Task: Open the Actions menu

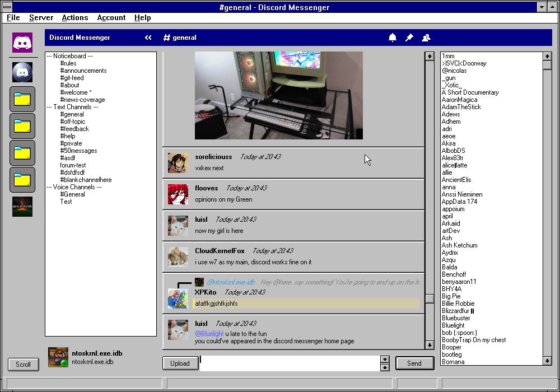Action: coord(75,17)
